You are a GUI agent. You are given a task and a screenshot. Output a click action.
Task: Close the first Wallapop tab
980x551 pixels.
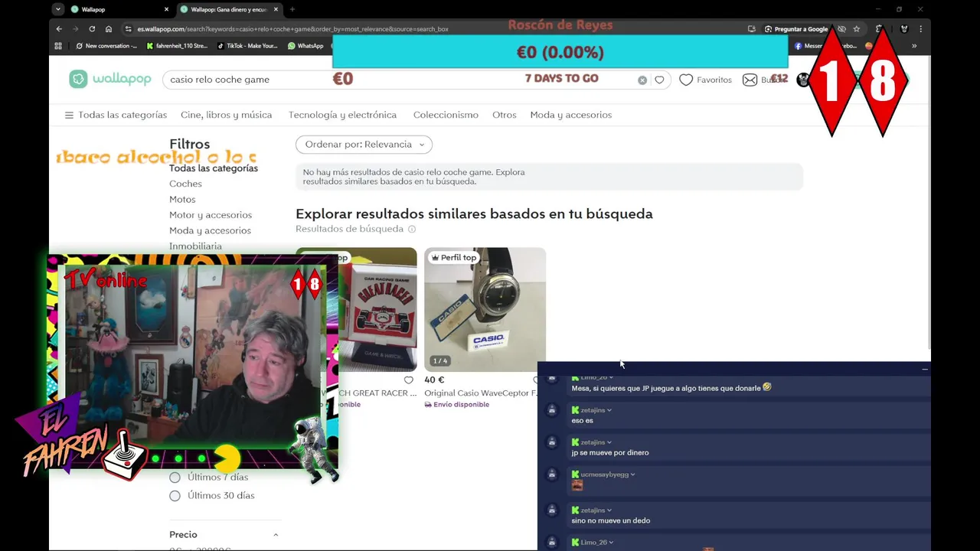[166, 9]
